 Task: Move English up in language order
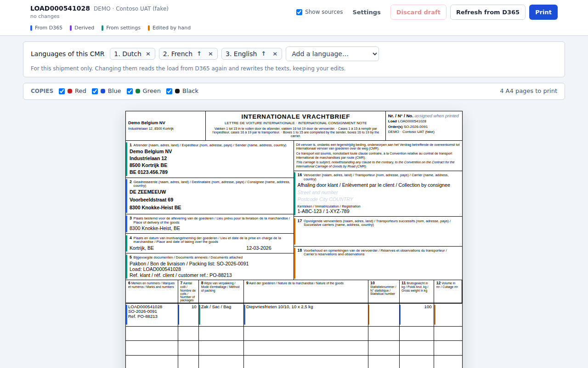point(263,54)
